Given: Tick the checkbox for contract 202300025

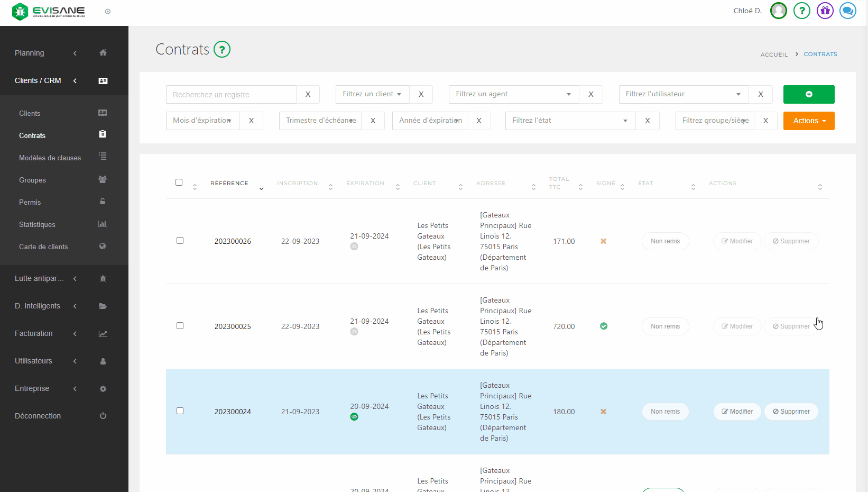Looking at the screenshot, I should pyautogui.click(x=180, y=326).
